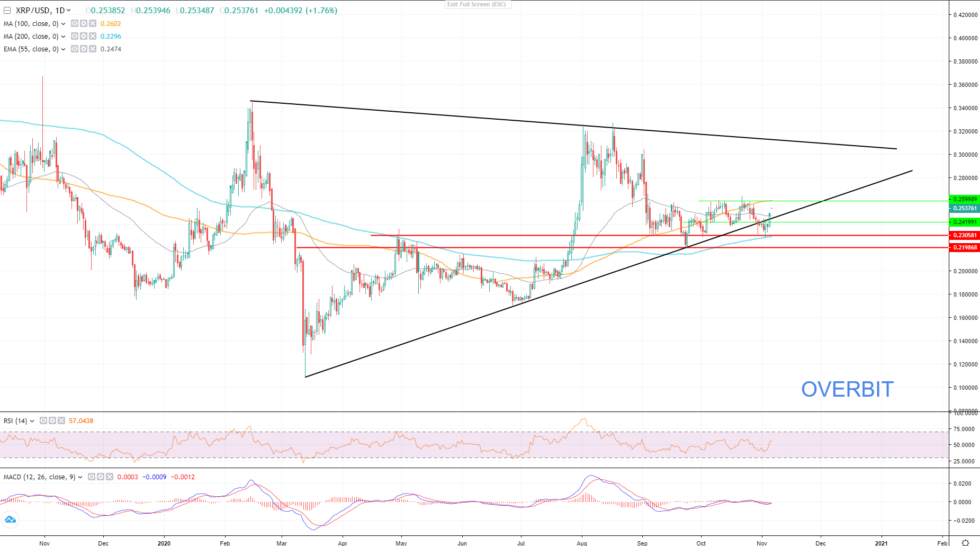
Task: Expand the RSI (14) indicator menu
Action: (x=32, y=421)
